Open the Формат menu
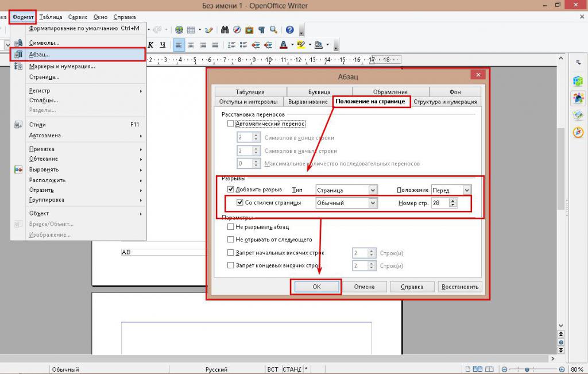 click(x=23, y=17)
